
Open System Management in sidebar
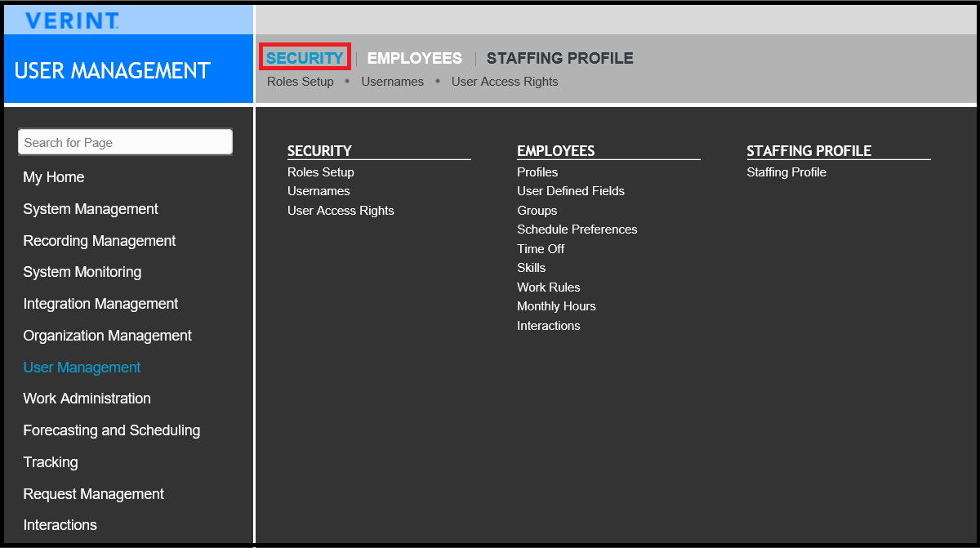click(x=91, y=209)
